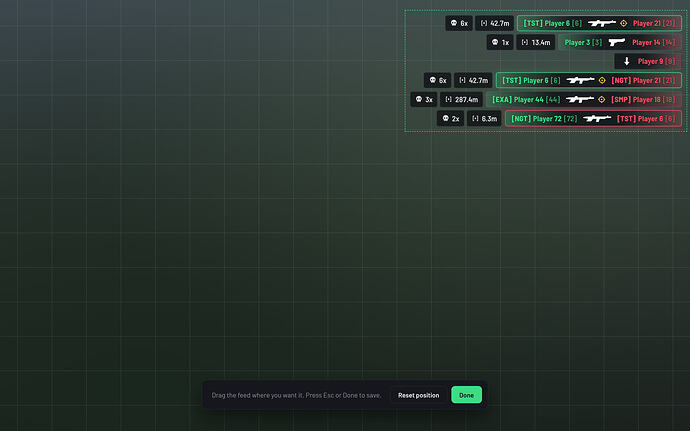Select the red [TST] Player 6 victim name

point(646,118)
